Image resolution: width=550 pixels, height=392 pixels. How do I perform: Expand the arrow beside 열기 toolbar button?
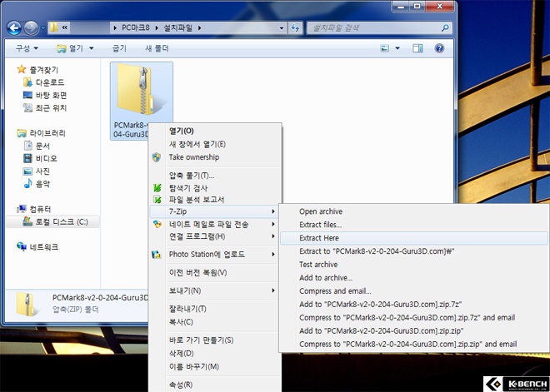click(x=92, y=48)
